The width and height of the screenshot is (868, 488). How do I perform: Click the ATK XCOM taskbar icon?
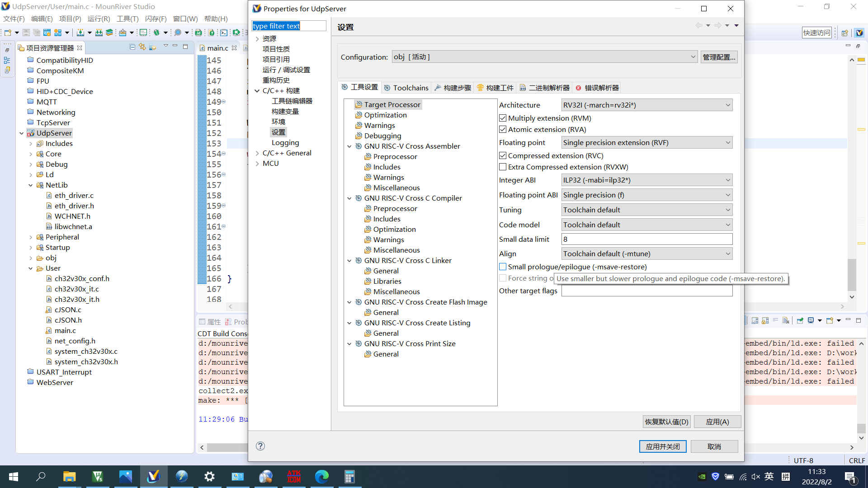pyautogui.click(x=294, y=477)
